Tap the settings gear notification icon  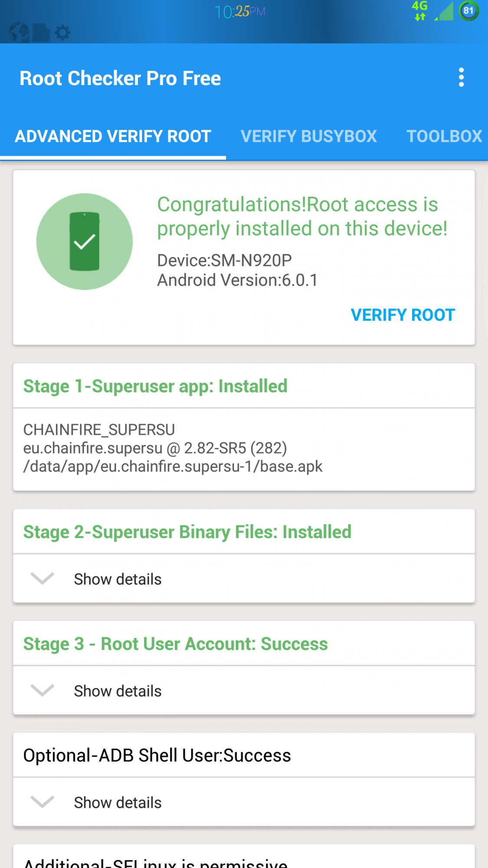pos(62,32)
